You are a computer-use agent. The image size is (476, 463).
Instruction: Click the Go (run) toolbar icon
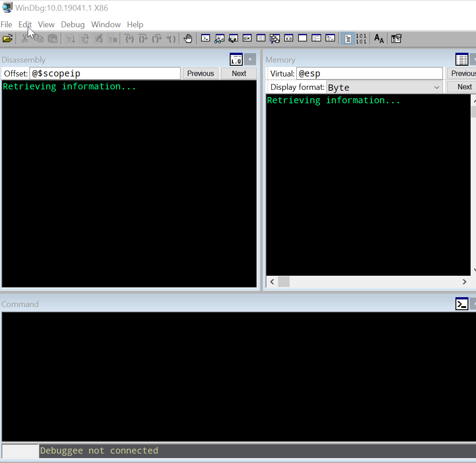point(71,38)
